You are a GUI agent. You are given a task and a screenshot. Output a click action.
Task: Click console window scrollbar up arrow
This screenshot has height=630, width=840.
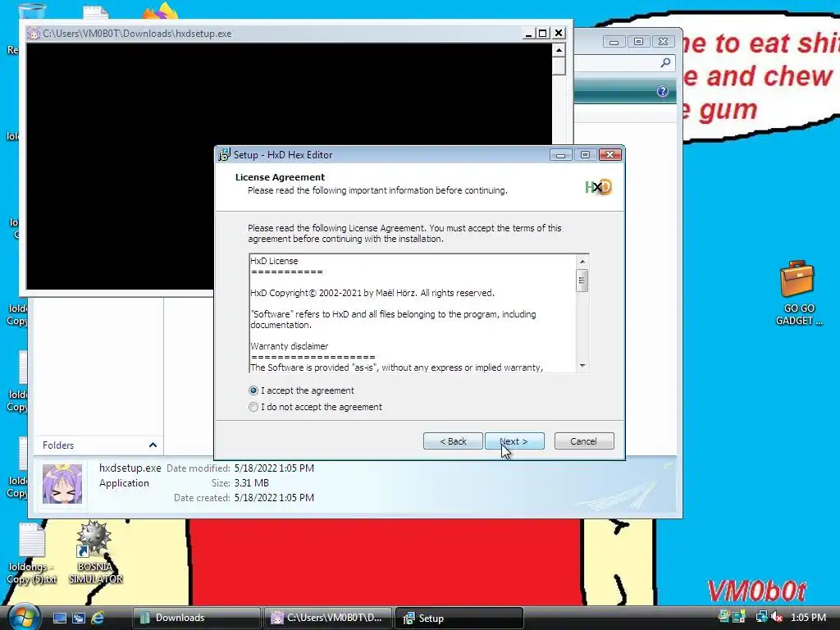click(559, 50)
